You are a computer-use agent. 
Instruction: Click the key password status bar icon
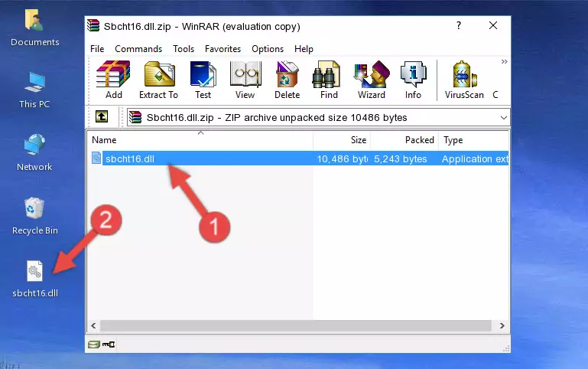109,345
